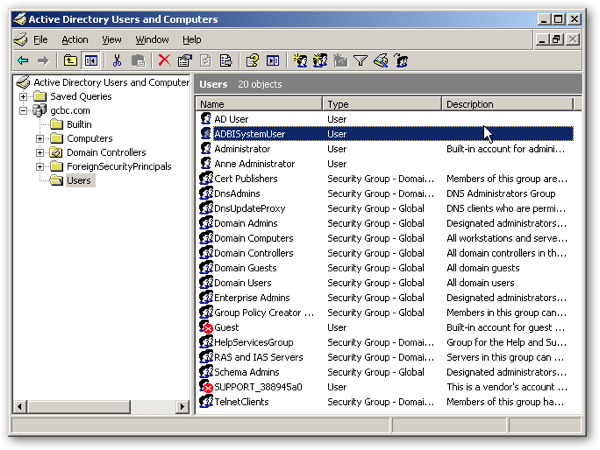The width and height of the screenshot is (600, 450).
Task: Create a new organizational unit icon
Action: click(x=340, y=60)
